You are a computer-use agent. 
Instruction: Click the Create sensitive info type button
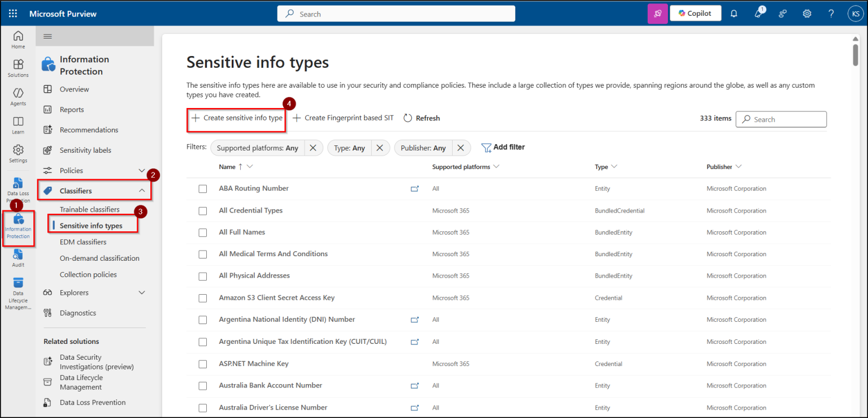[236, 118]
